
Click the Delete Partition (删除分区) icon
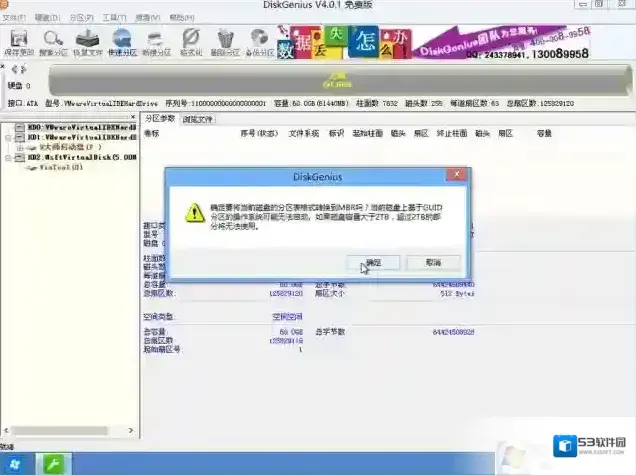[x=227, y=40]
